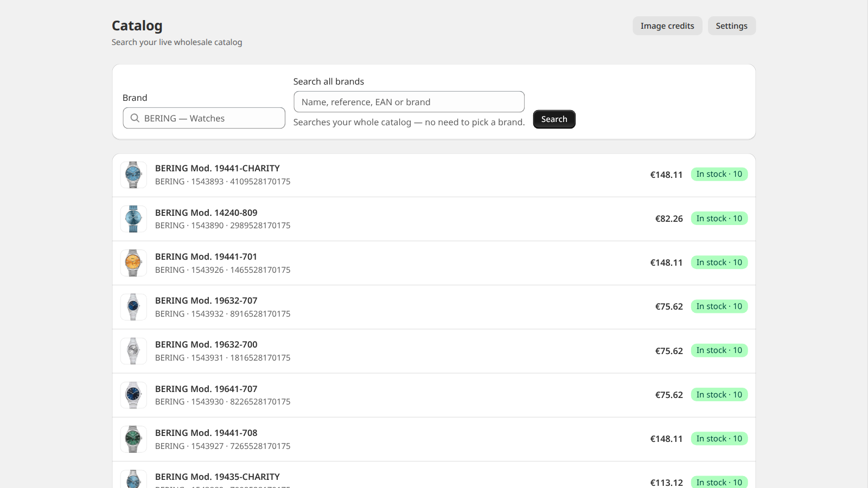The image size is (868, 488).
Task: Click the magnifier icon in Brand field
Action: pyautogui.click(x=135, y=118)
